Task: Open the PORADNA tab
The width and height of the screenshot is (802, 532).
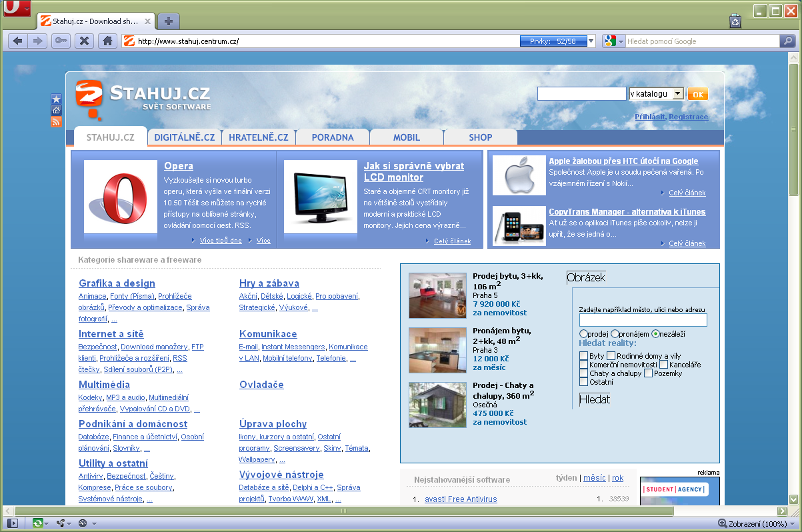Action: [333, 137]
